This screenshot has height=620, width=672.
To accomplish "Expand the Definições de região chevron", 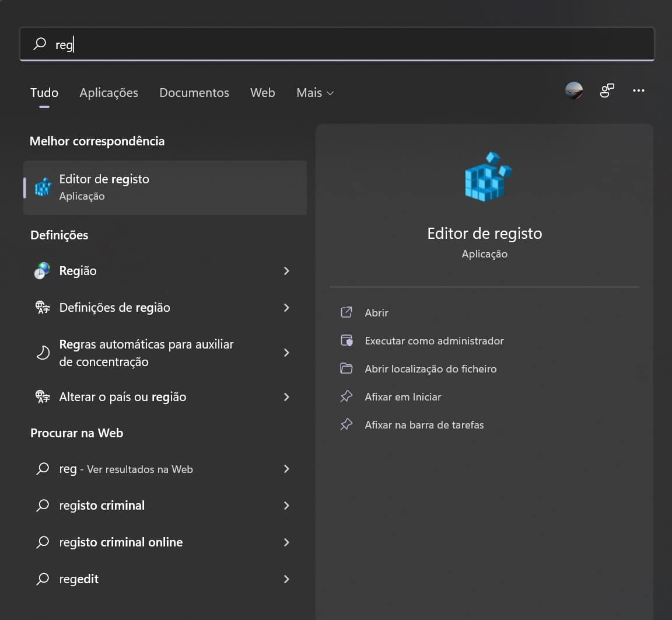I will 286,308.
